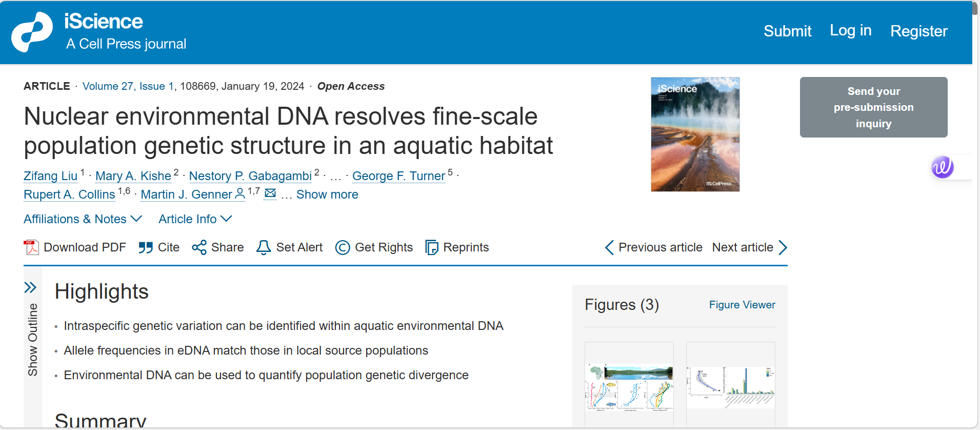
Task: Expand Affiliations & Notes section
Action: tap(83, 219)
